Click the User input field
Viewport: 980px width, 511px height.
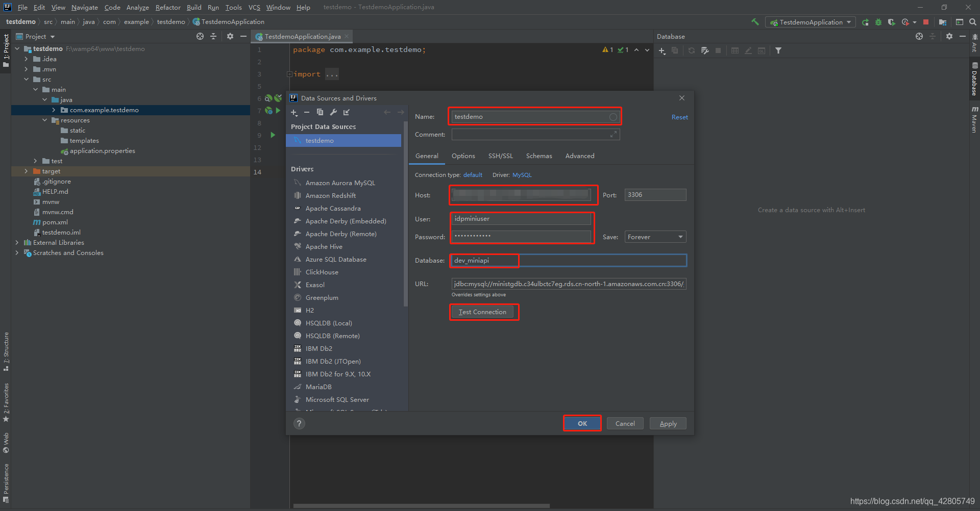tap(521, 219)
